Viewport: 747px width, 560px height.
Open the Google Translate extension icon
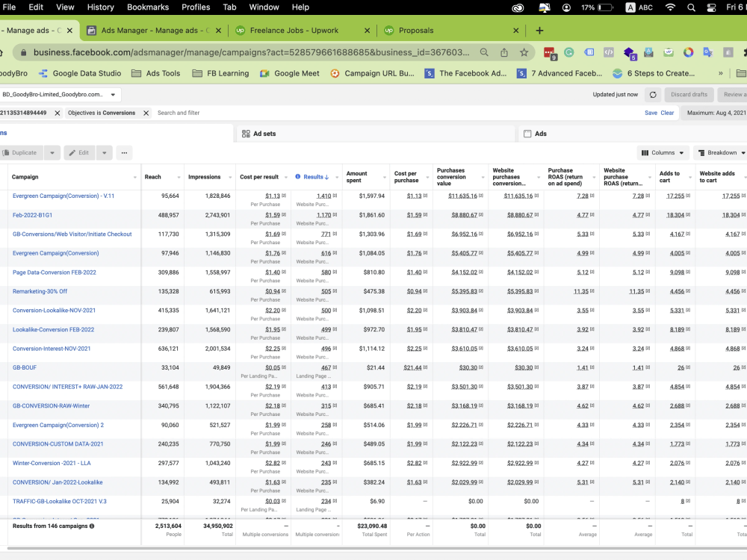point(708,52)
